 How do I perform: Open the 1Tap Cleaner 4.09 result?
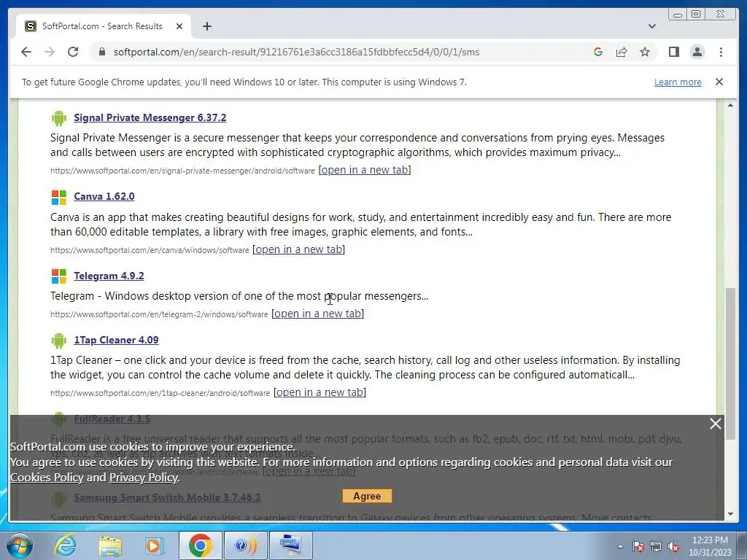tap(116, 340)
